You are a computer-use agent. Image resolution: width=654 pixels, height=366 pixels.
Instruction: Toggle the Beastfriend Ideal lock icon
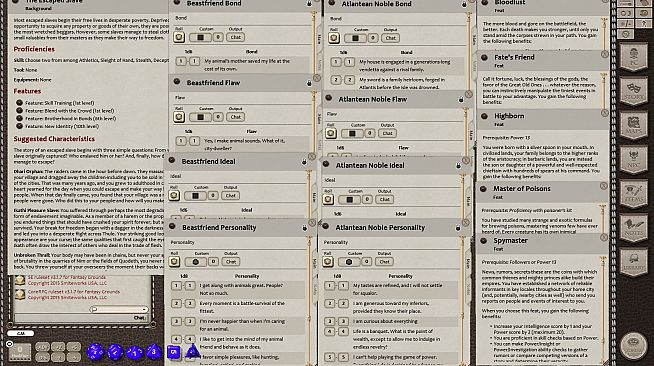(x=304, y=162)
